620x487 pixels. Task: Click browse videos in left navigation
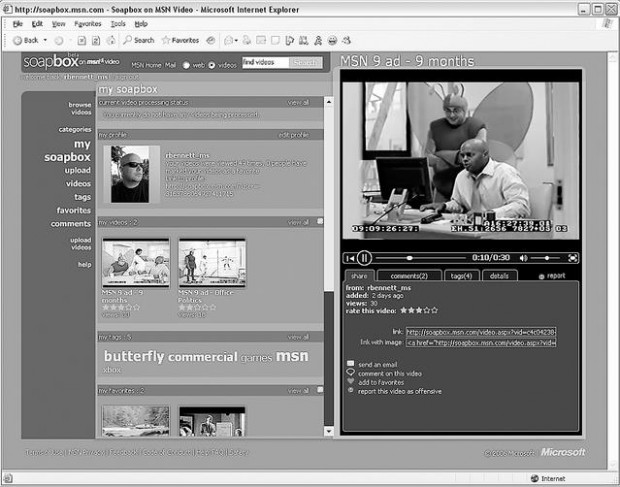(80, 109)
